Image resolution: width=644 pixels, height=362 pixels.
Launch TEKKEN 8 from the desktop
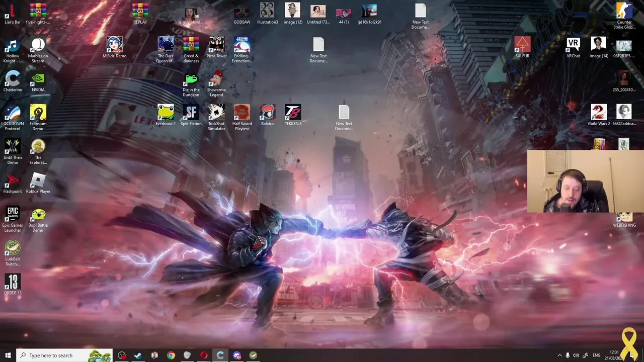click(x=293, y=115)
